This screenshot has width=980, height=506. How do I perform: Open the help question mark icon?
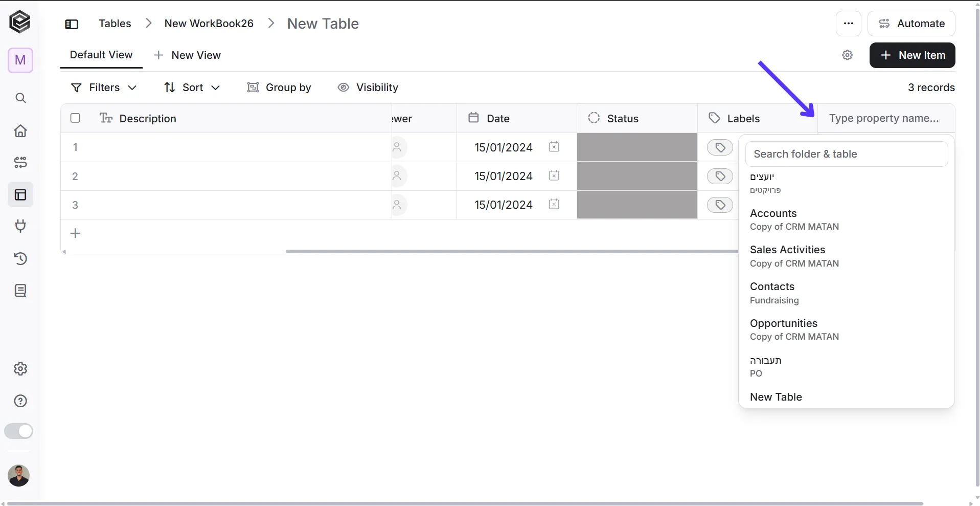pos(20,401)
